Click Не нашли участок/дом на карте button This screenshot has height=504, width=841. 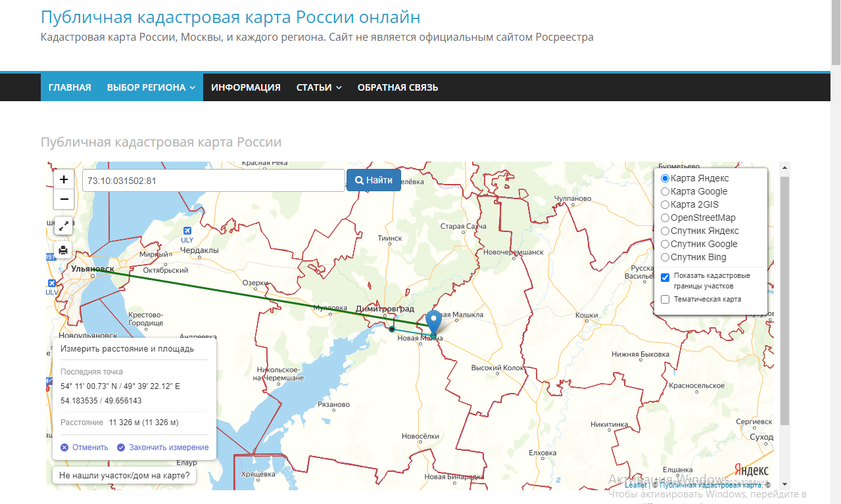point(124,475)
